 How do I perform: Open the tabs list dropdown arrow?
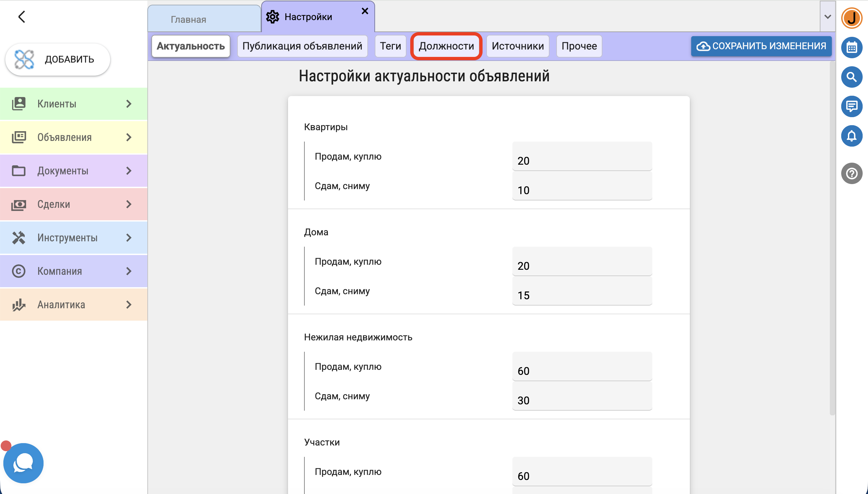pyautogui.click(x=827, y=17)
